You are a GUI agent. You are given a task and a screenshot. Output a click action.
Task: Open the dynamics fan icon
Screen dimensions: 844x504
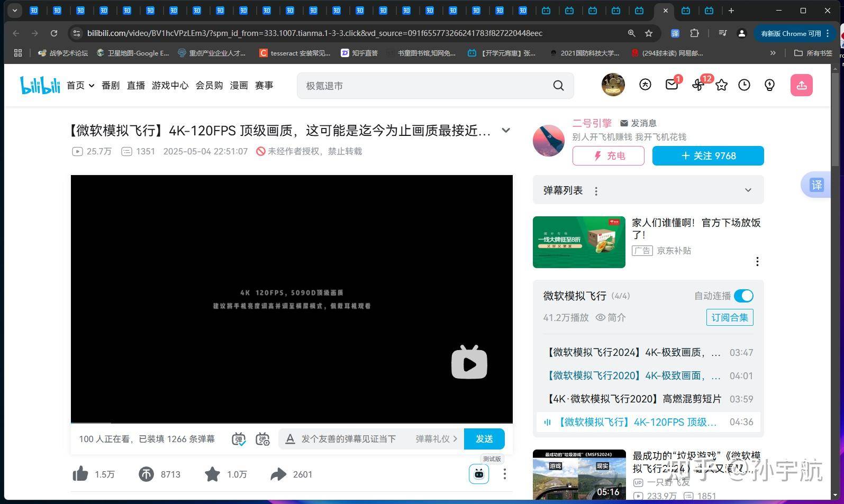[x=698, y=85]
